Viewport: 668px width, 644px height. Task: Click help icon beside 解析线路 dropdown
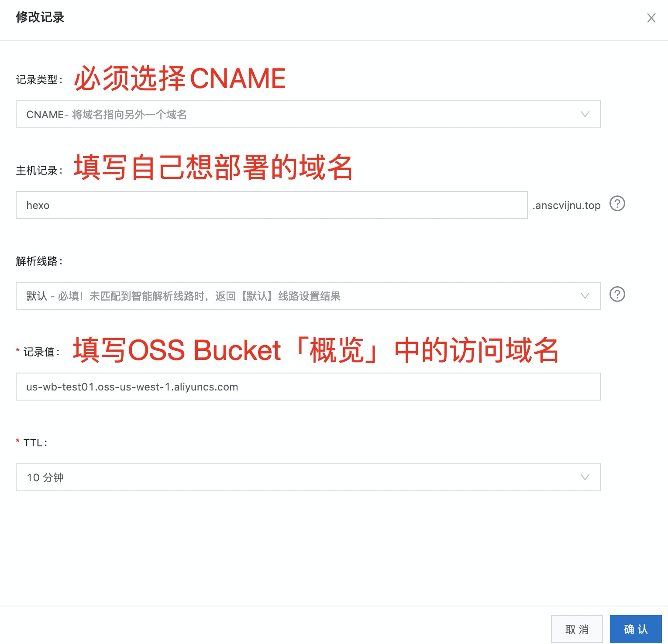[x=617, y=295]
